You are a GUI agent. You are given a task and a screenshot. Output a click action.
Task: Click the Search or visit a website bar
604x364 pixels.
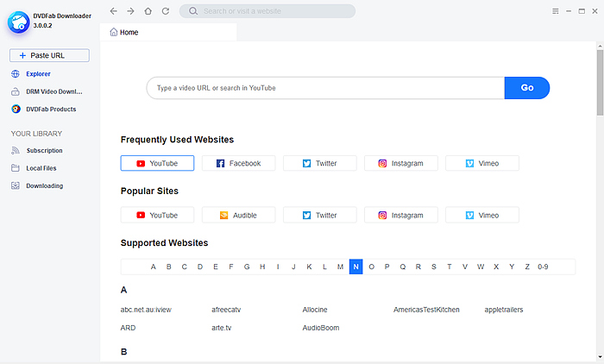267,11
